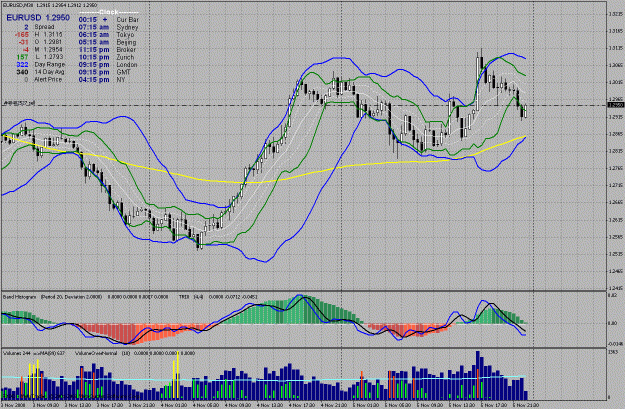The height and width of the screenshot is (409, 625).
Task: Click the Tokyo clock row label
Action: [125, 35]
